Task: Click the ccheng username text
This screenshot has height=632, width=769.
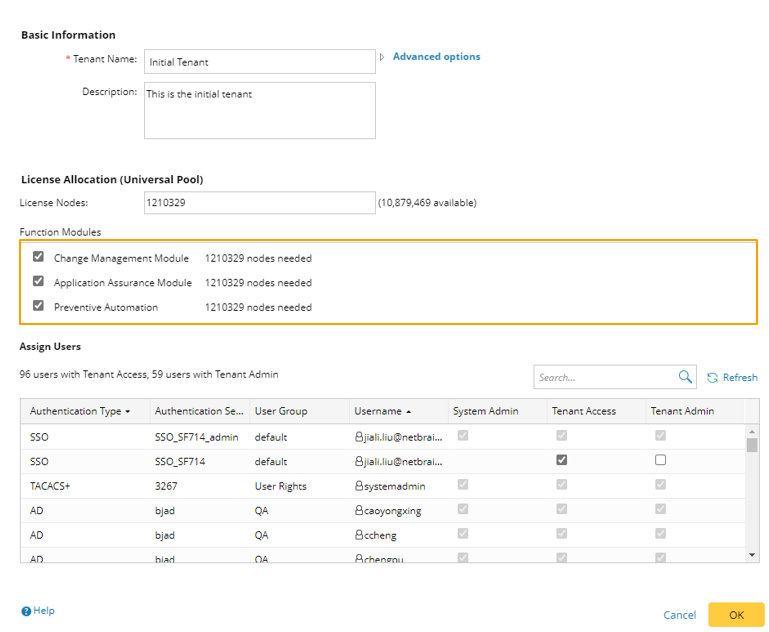Action: (x=380, y=535)
